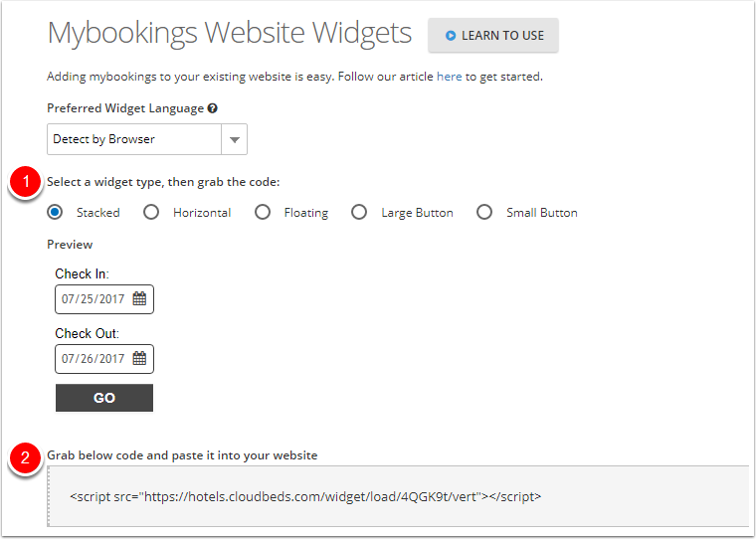Select the Small Button widget type

484,212
